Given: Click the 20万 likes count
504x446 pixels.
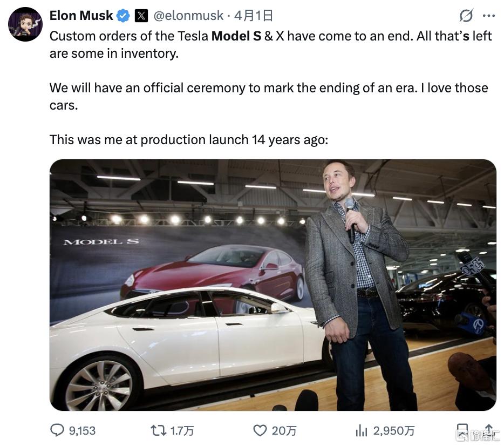Looking at the screenshot, I should (284, 430).
